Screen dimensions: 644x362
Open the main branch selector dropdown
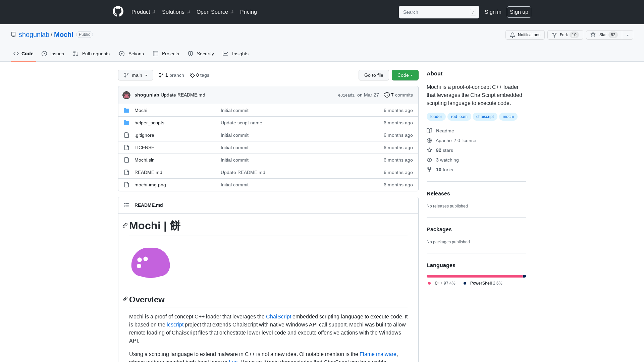coord(136,75)
